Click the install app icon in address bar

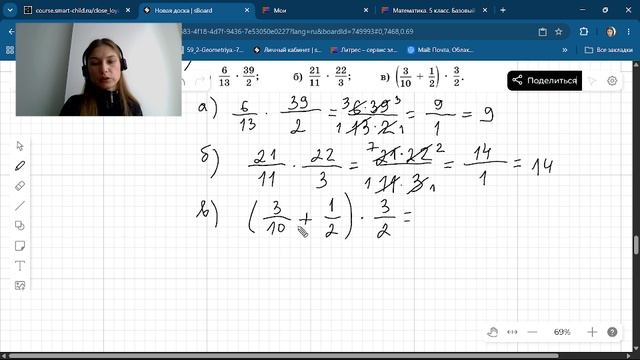pos(542,32)
